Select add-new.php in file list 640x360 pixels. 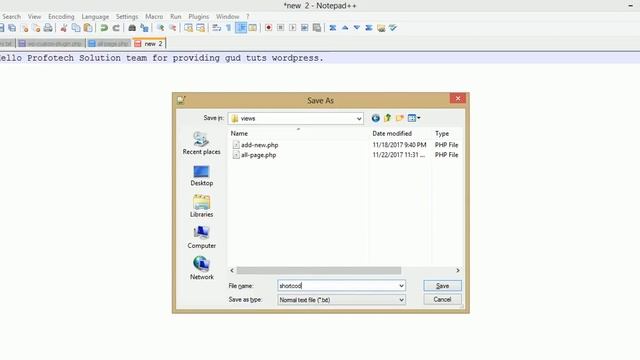tap(256, 145)
